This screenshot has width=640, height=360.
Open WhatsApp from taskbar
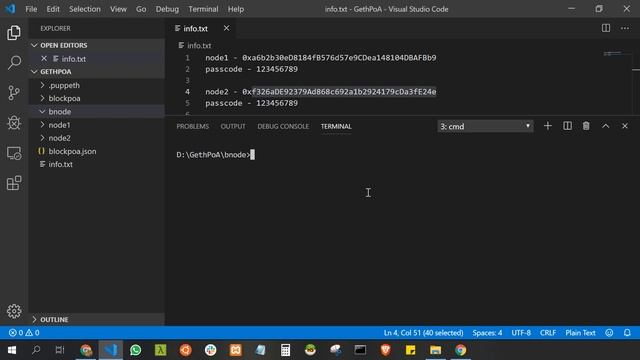pos(136,350)
